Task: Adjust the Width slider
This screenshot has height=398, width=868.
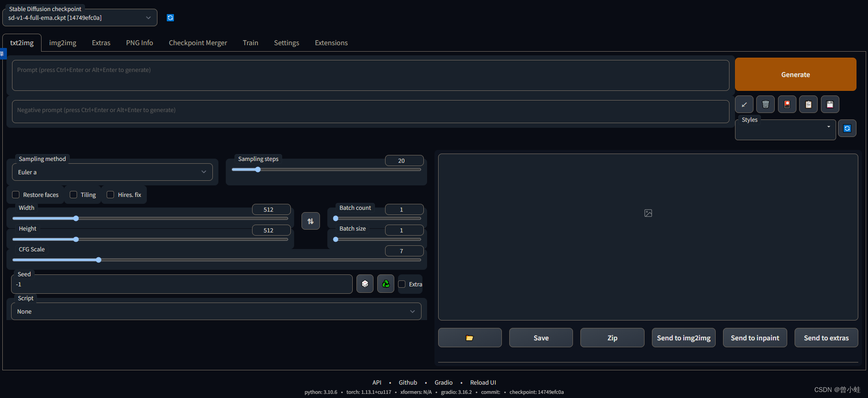Action: pyautogui.click(x=150, y=219)
